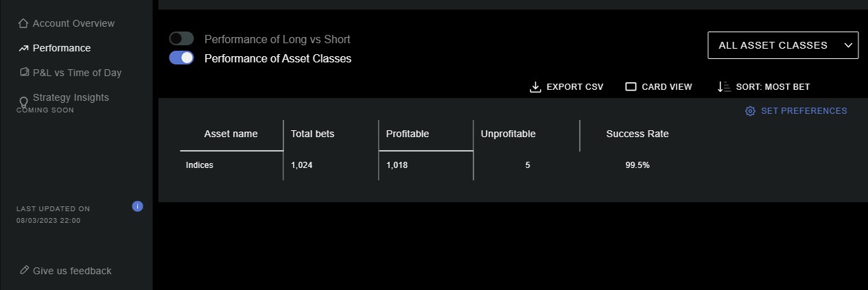Enable the Performance of Long vs Short toggle
868x290 pixels.
182,39
